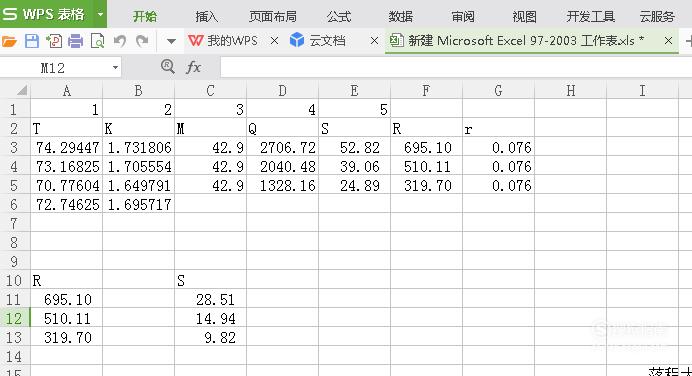Click cell containing 1328.16
Screen dimensions: 692x376
[x=282, y=185]
